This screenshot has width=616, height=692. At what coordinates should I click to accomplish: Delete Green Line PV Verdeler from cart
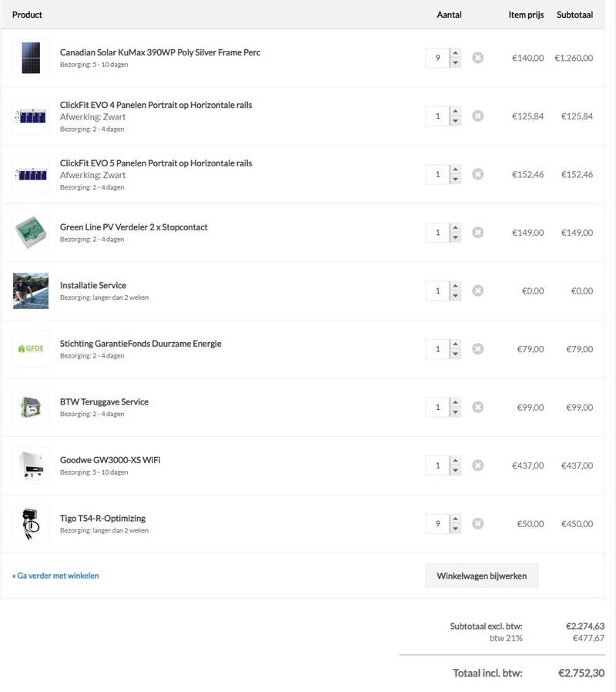click(477, 233)
